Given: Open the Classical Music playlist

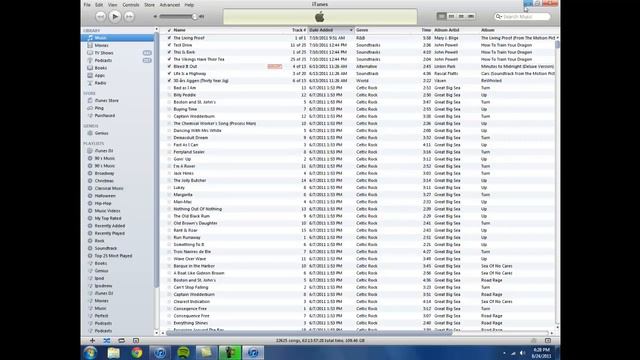Looking at the screenshot, I should point(109,189).
